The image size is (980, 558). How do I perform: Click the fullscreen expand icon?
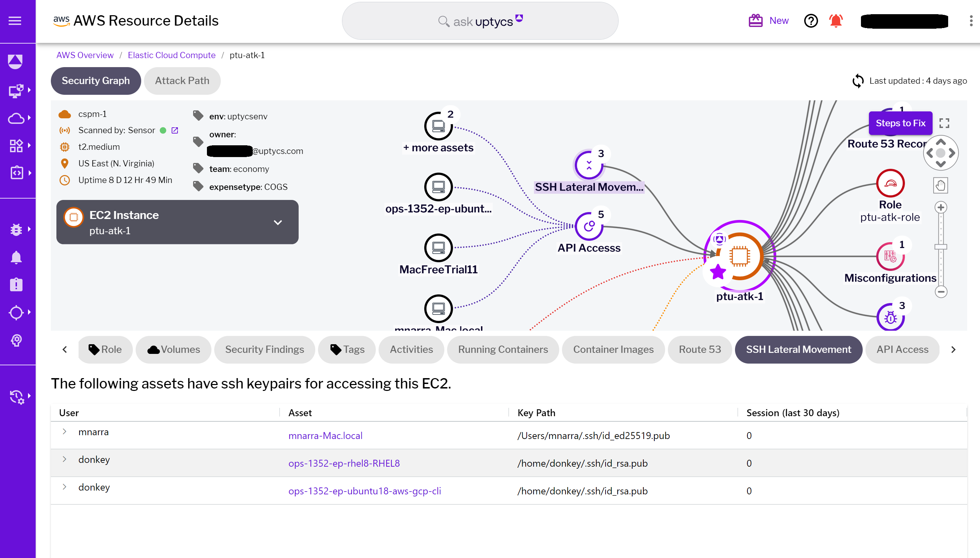pyautogui.click(x=946, y=123)
